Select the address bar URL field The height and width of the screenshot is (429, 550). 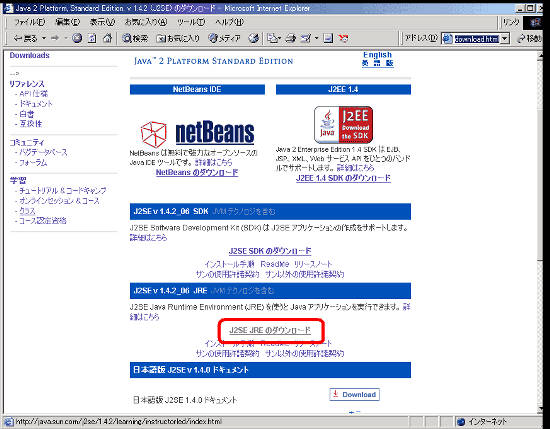tap(476, 39)
